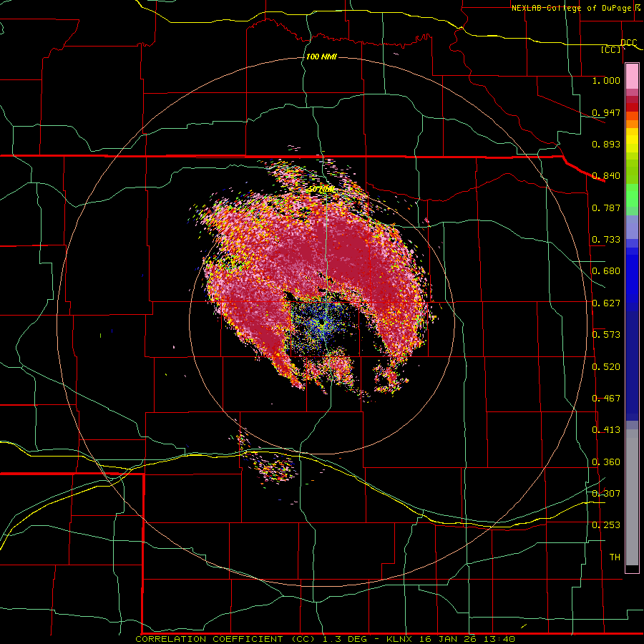This screenshot has height=644, width=644.
Task: Click the 100 NMI range ring label
Action: point(321,57)
